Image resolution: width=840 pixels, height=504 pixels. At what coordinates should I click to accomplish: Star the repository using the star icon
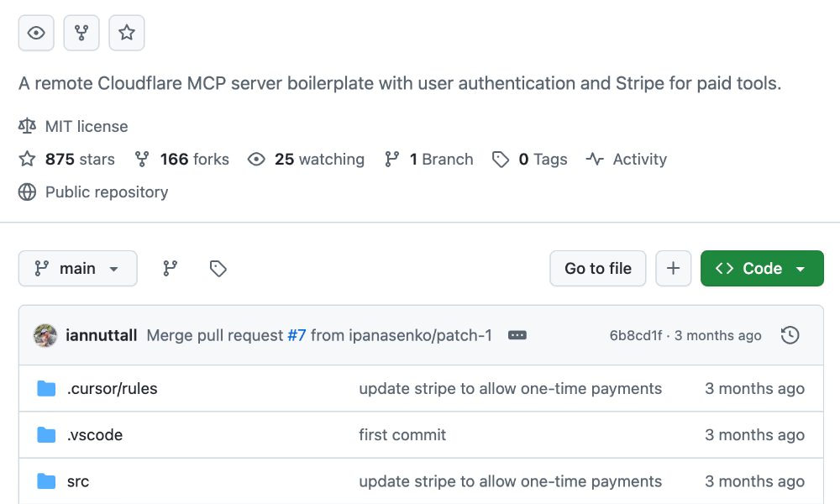point(127,33)
